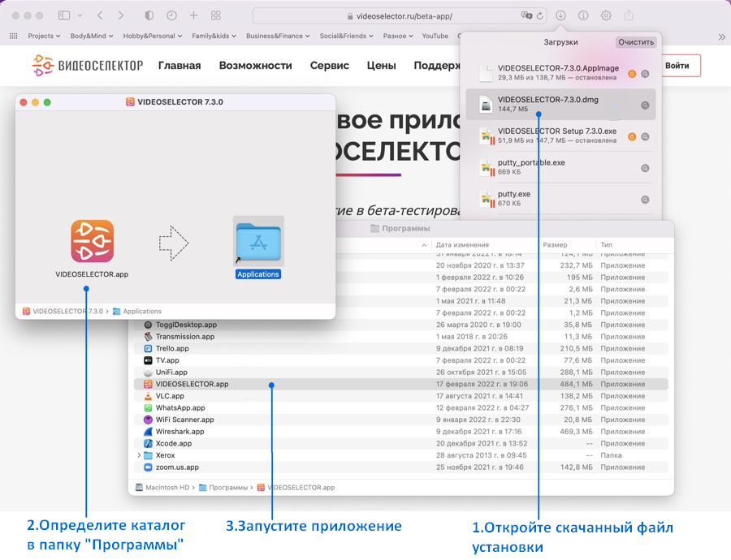Open the Projects bookmarks folder
Viewport: 731px width, 560px height.
44,36
